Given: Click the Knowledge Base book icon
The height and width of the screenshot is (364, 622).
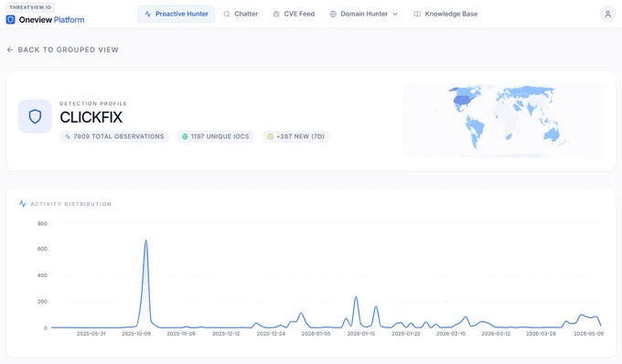Looking at the screenshot, I should point(417,14).
